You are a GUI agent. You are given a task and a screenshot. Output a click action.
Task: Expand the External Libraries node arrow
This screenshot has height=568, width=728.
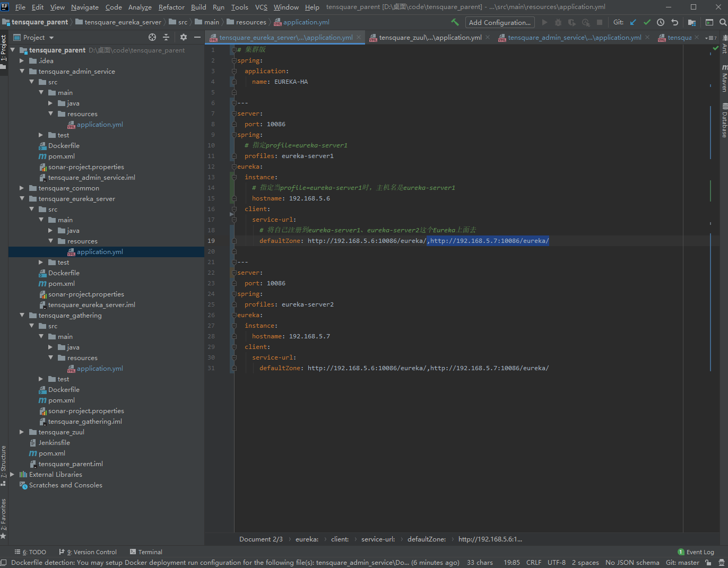(x=12, y=474)
